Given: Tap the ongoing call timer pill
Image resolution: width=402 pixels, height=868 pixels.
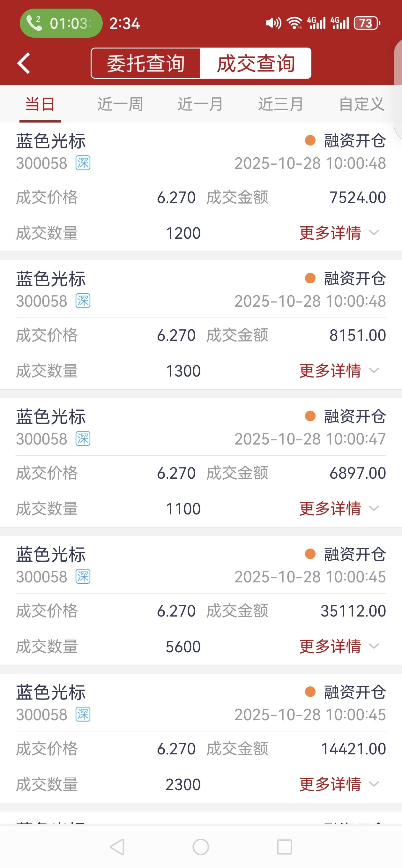Looking at the screenshot, I should coord(61,23).
